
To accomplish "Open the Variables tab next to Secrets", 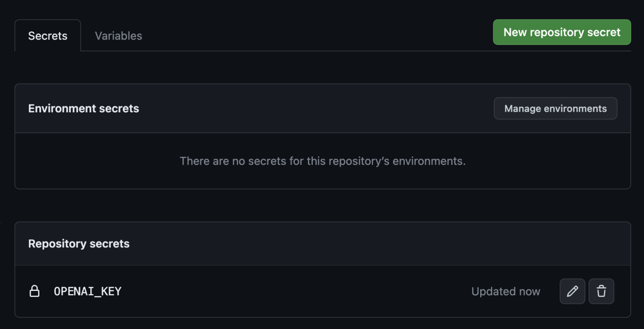I will (x=118, y=36).
